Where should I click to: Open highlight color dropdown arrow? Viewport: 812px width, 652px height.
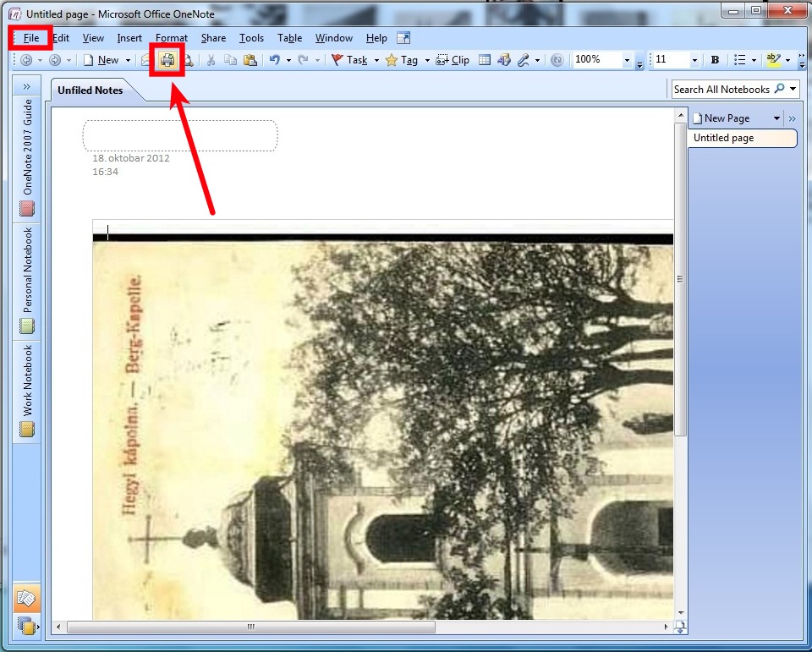coord(787,61)
